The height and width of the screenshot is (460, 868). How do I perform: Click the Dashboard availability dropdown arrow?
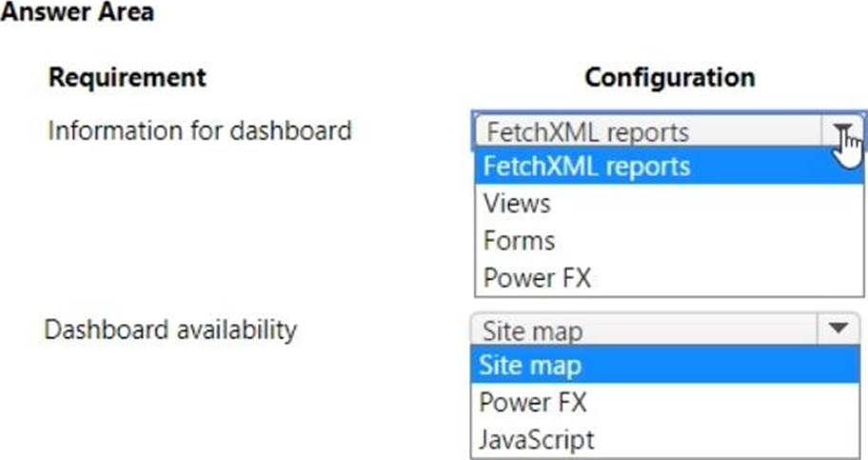838,330
